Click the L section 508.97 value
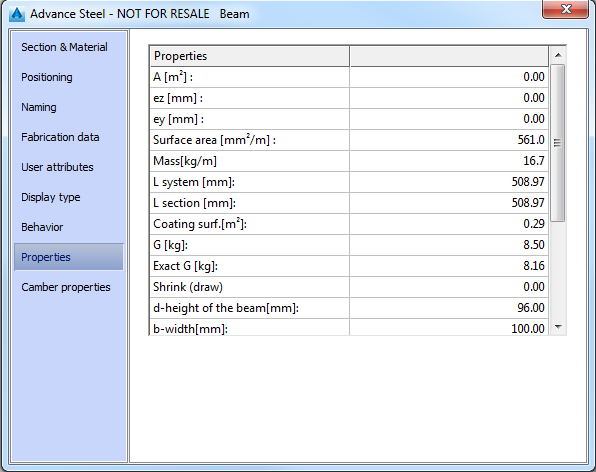 pos(528,203)
